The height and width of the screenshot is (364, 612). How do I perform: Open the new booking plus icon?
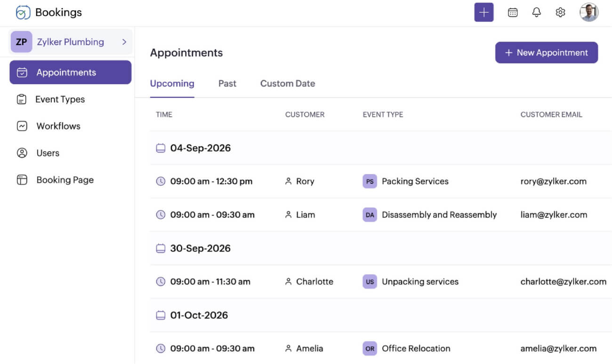point(484,12)
